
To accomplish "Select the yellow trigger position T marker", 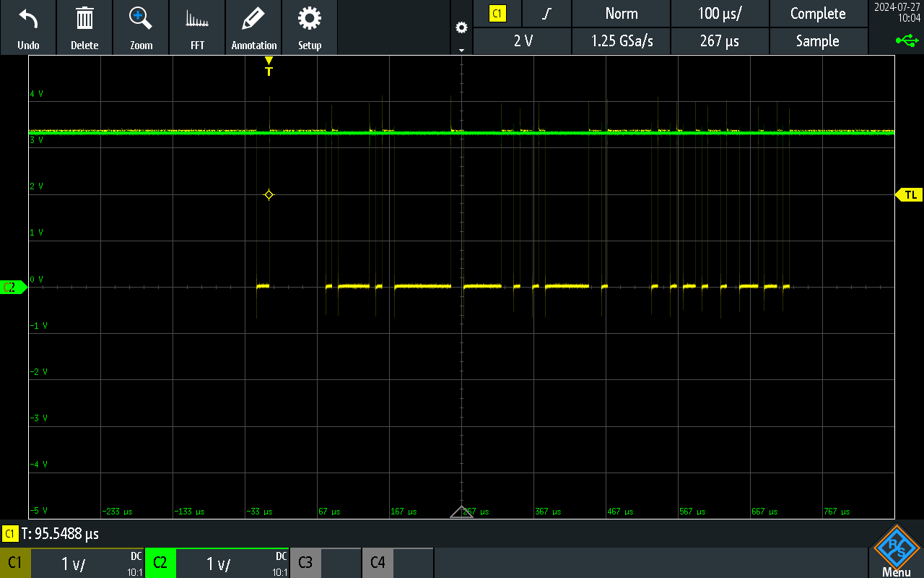I will (269, 66).
